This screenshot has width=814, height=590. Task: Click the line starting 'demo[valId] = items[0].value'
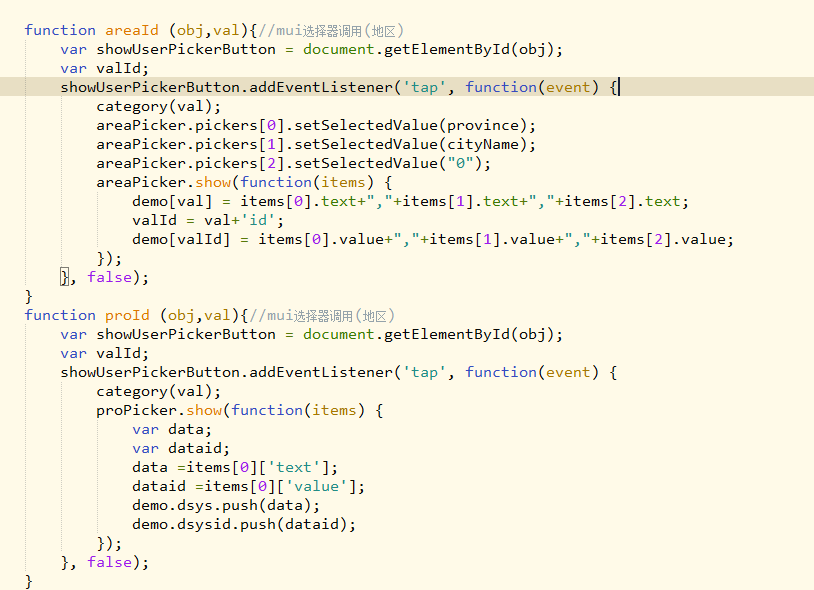pos(432,239)
